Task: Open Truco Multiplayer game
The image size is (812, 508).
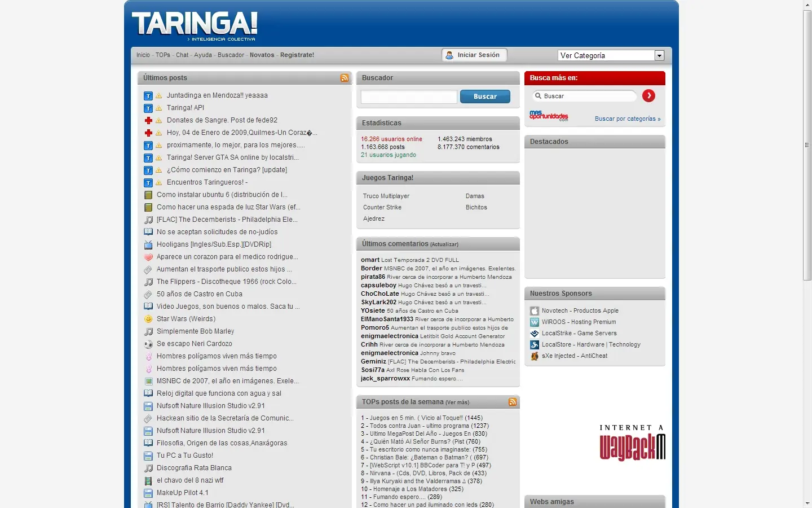Action: tap(386, 196)
